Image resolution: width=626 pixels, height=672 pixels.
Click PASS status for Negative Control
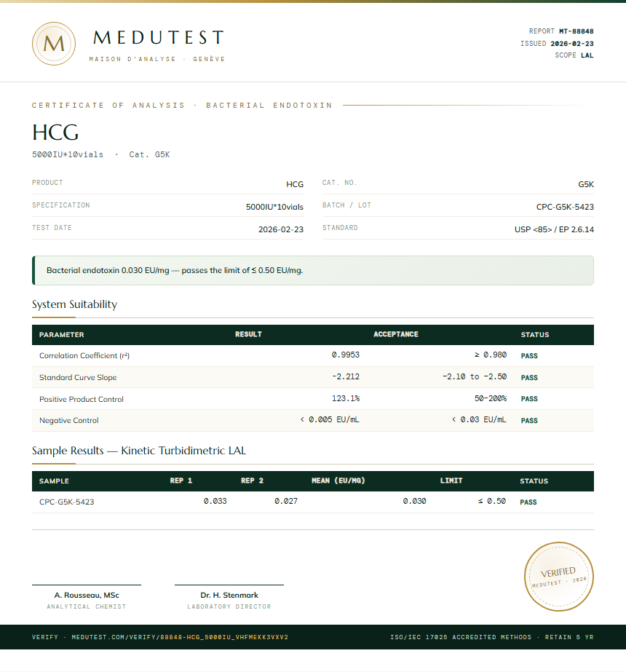[529, 421]
